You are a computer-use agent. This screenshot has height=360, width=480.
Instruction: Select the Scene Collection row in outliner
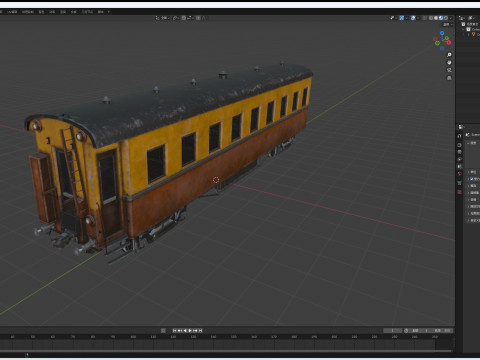471,24
